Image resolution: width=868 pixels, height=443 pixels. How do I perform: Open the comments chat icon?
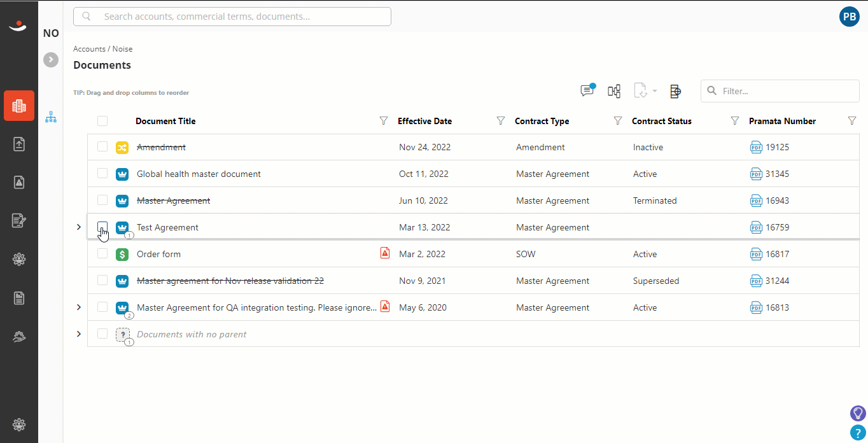click(x=587, y=90)
